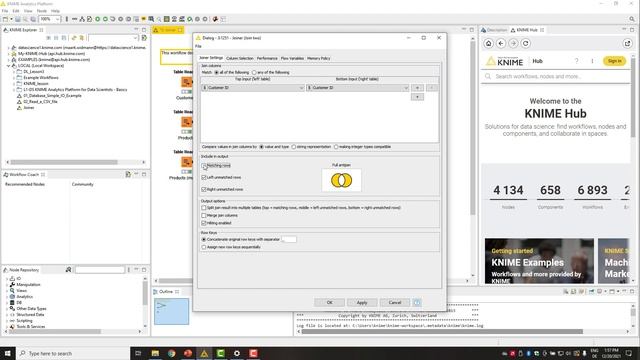
Task: Open File Explorer from the taskbar
Action: (x=155, y=353)
